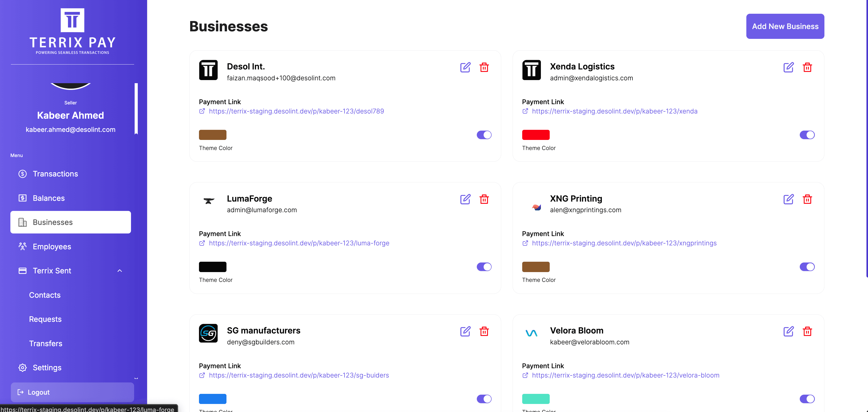Viewport: 868px width, 412px height.
Task: Toggle the LumaForge active switch
Action: (484, 267)
